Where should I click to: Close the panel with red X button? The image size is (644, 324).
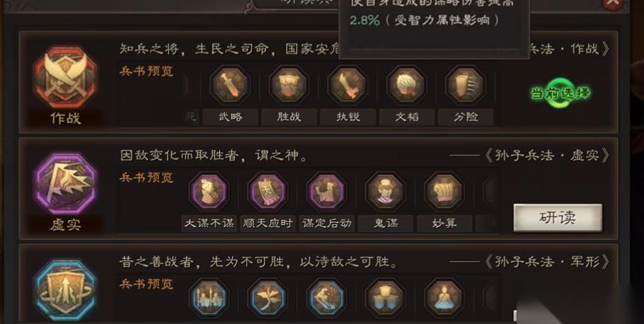613,4
